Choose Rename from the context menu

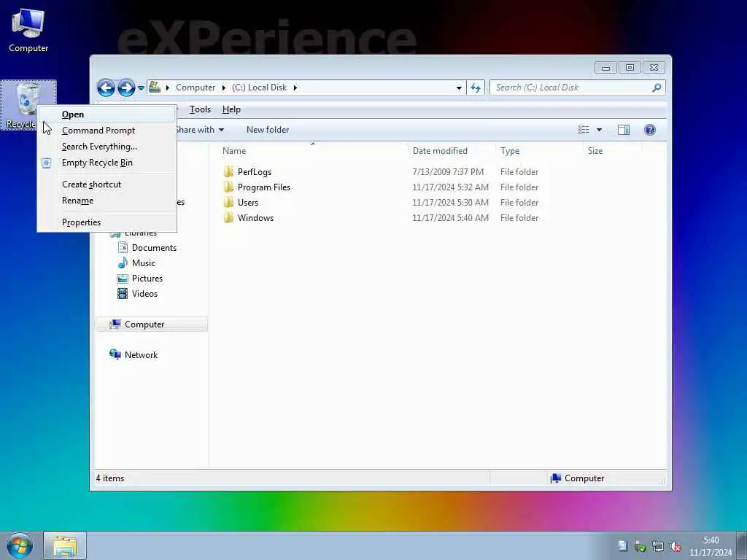pyautogui.click(x=107, y=201)
